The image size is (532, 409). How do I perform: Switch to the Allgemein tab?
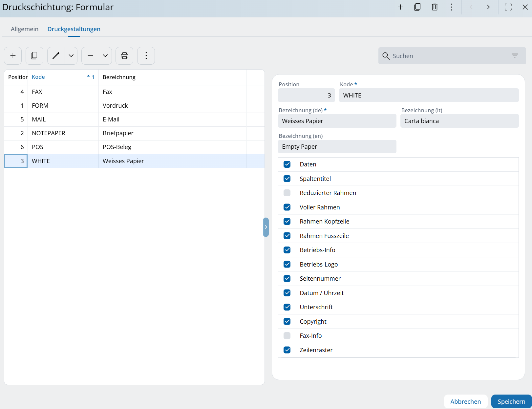click(x=25, y=29)
